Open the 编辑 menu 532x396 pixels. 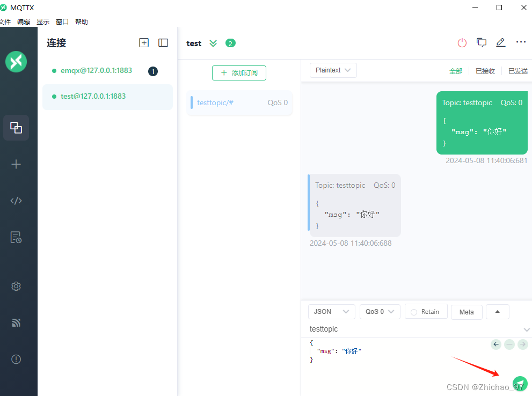coord(24,21)
